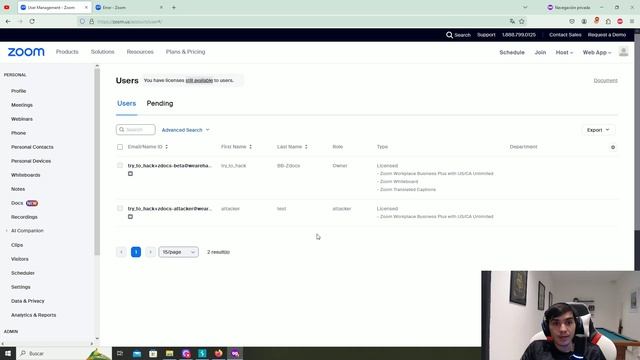Click Schedule in the header
This screenshot has width=640, height=360.
click(512, 52)
